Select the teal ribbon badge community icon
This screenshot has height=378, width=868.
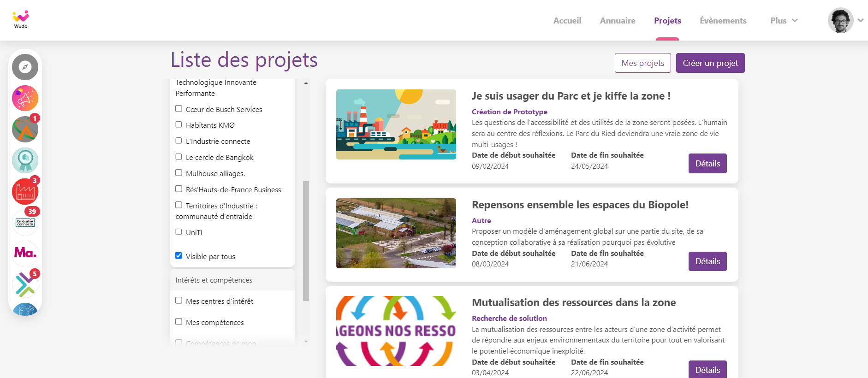pos(25,160)
